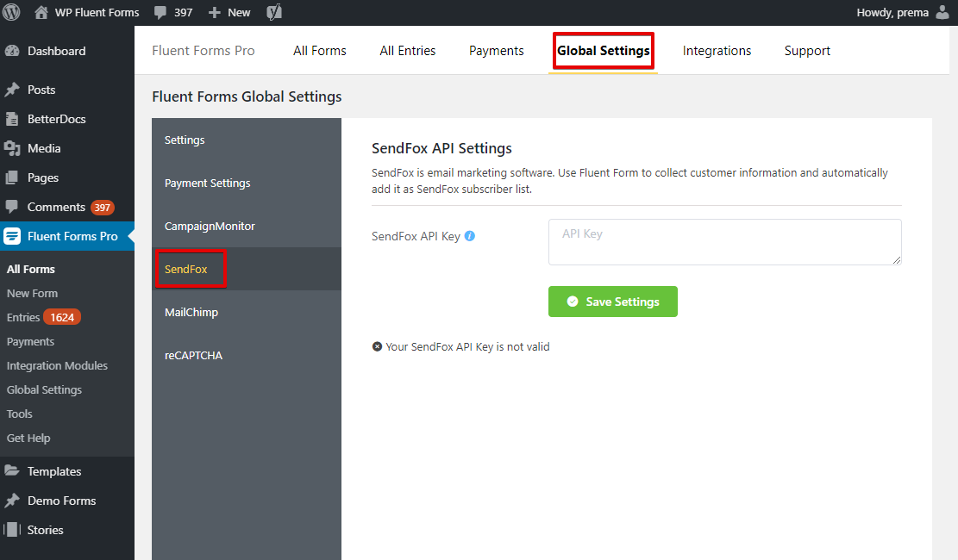The width and height of the screenshot is (958, 560).
Task: Click Howdy, prema account text
Action: click(892, 13)
